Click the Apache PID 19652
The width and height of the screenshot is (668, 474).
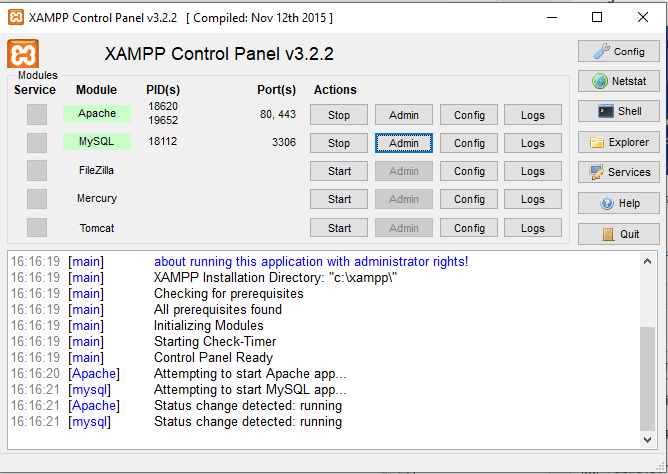click(x=163, y=120)
